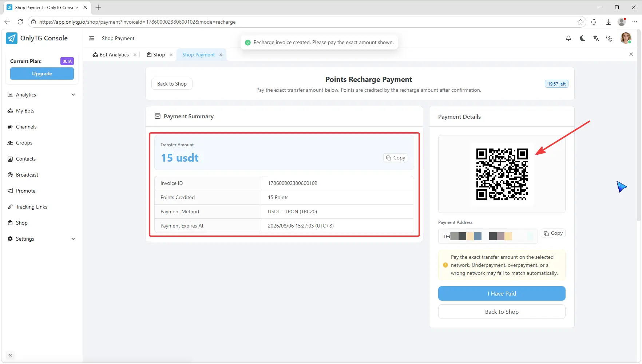Image resolution: width=642 pixels, height=364 pixels.
Task: Click the theme settings icon beside avatar
Action: pos(609,38)
